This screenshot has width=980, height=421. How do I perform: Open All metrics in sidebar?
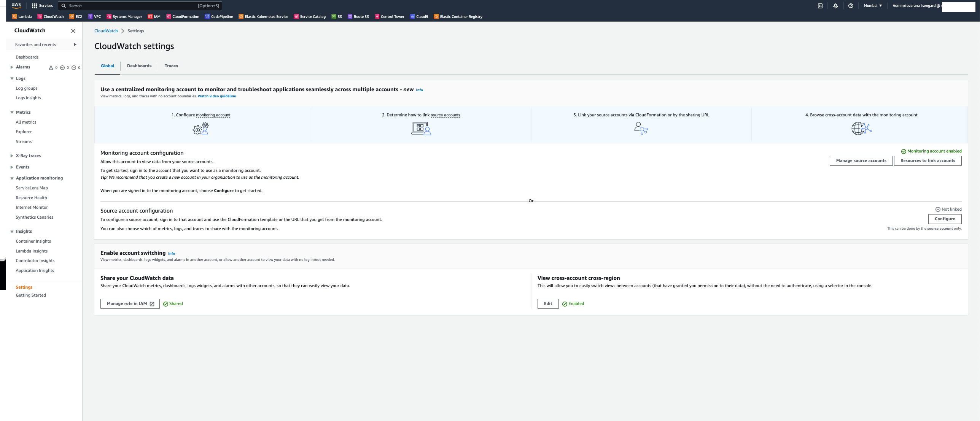pos(26,122)
